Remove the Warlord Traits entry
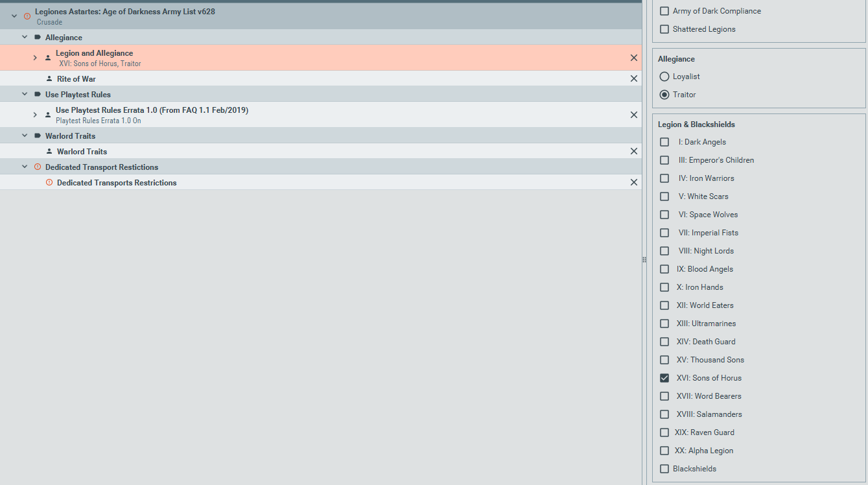This screenshot has width=868, height=485. point(634,151)
